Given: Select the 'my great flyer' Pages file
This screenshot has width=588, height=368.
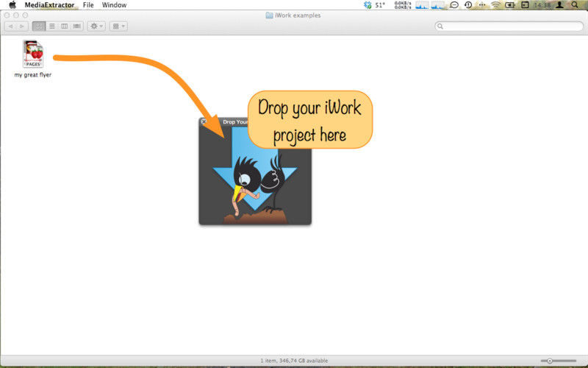Looking at the screenshot, I should tap(33, 55).
